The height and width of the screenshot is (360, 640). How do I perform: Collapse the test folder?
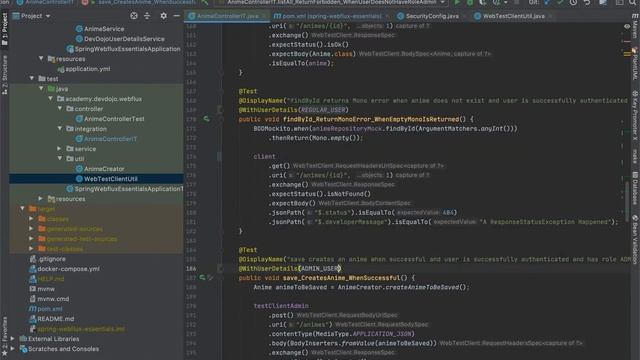[x=32, y=78]
